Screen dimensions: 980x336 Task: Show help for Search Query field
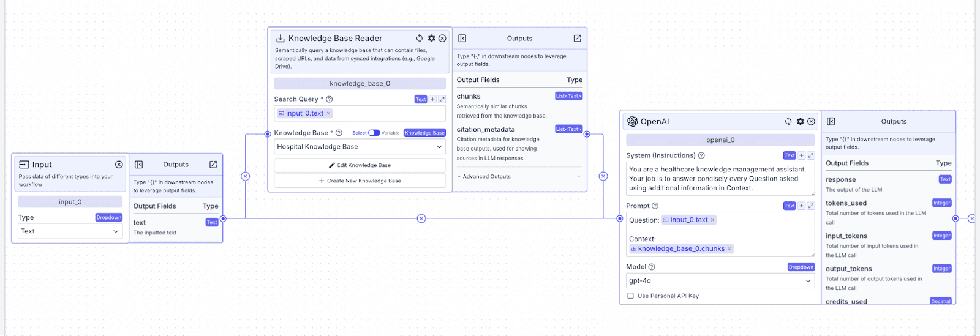click(x=330, y=99)
